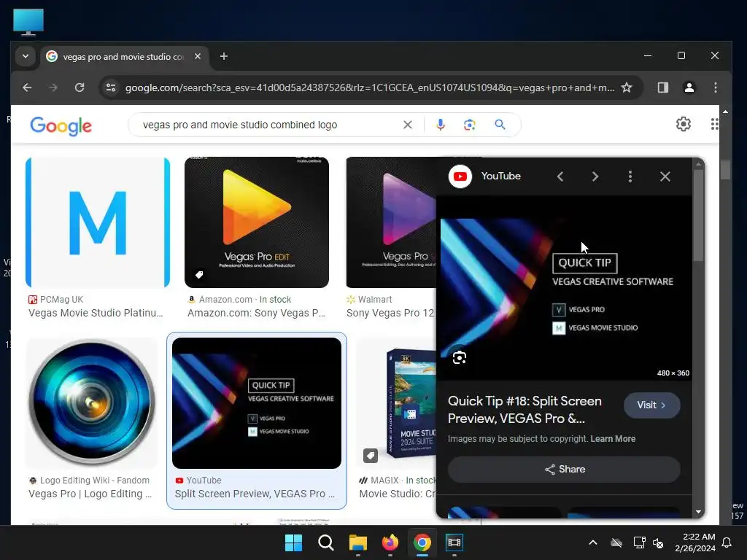Screen dimensions: 747x560
Task: Open the film strip app in taskbar
Action: [454, 542]
